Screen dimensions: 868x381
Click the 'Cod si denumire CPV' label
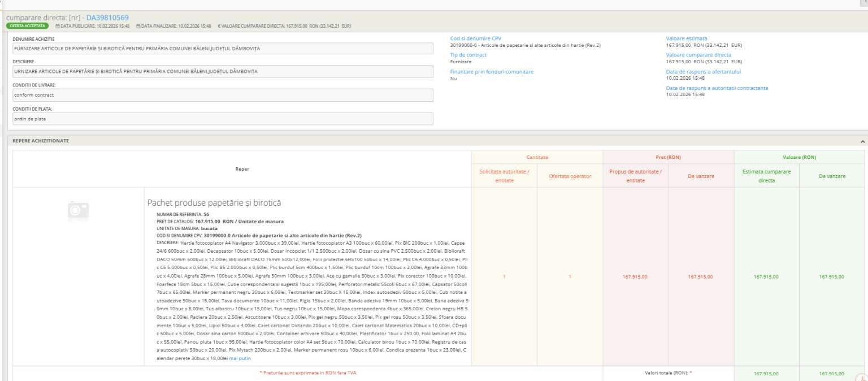475,38
